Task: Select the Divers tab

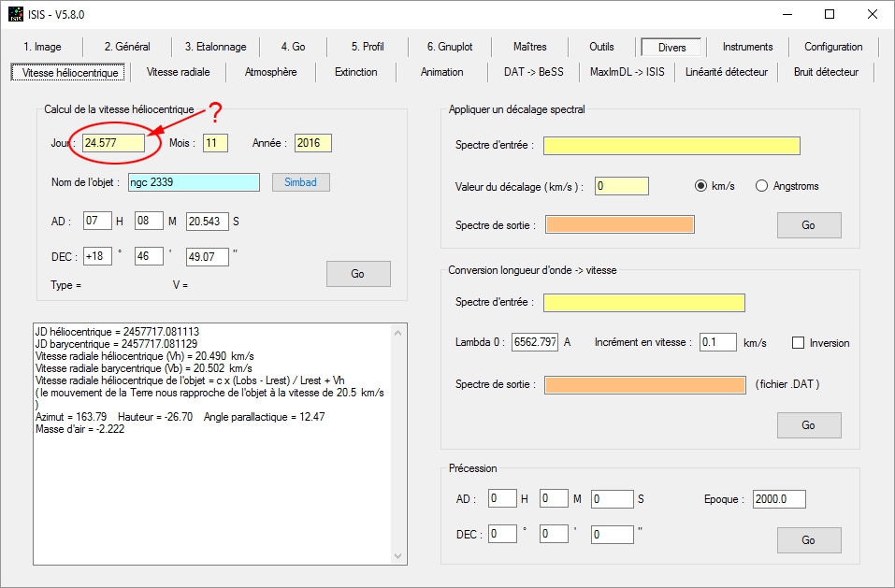Action: pos(671,48)
